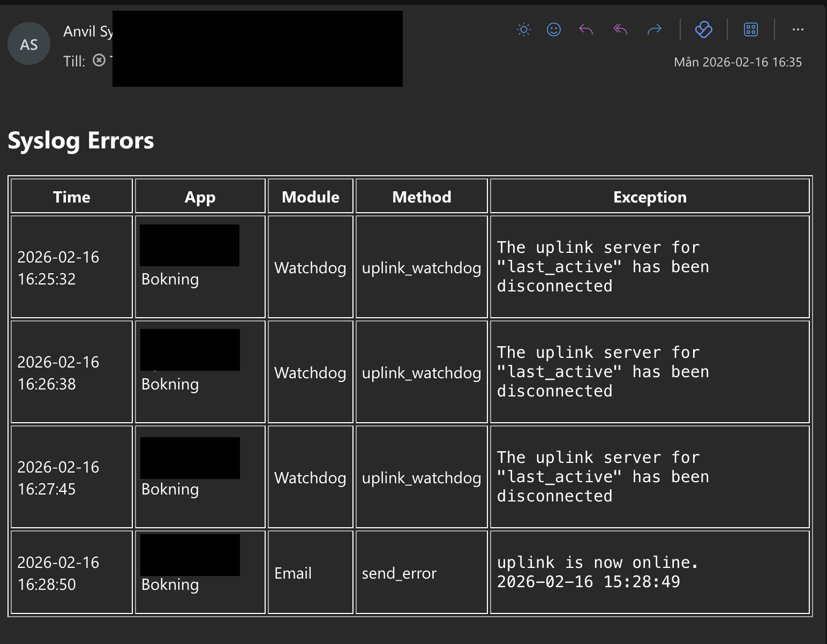Toggle the light background sun icon
Viewport: 827px width, 644px height.
(x=524, y=29)
